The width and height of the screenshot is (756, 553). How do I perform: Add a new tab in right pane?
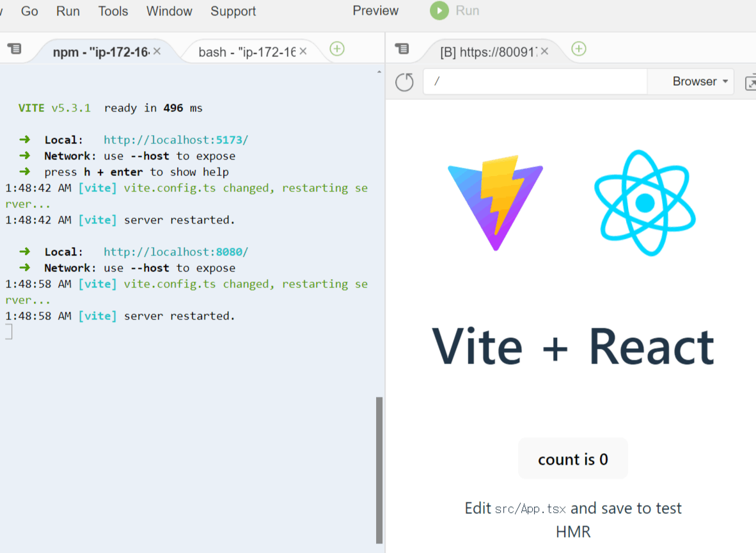pos(579,49)
